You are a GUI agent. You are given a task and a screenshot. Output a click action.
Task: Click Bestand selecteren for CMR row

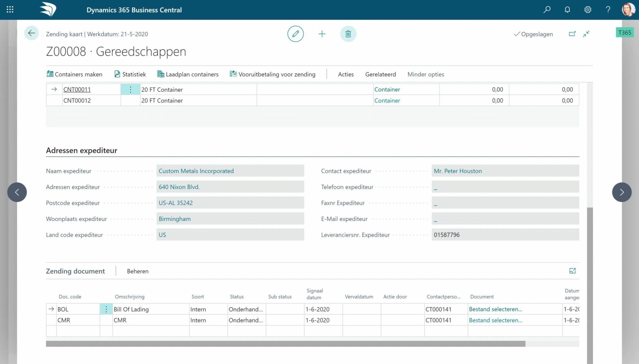pyautogui.click(x=495, y=321)
